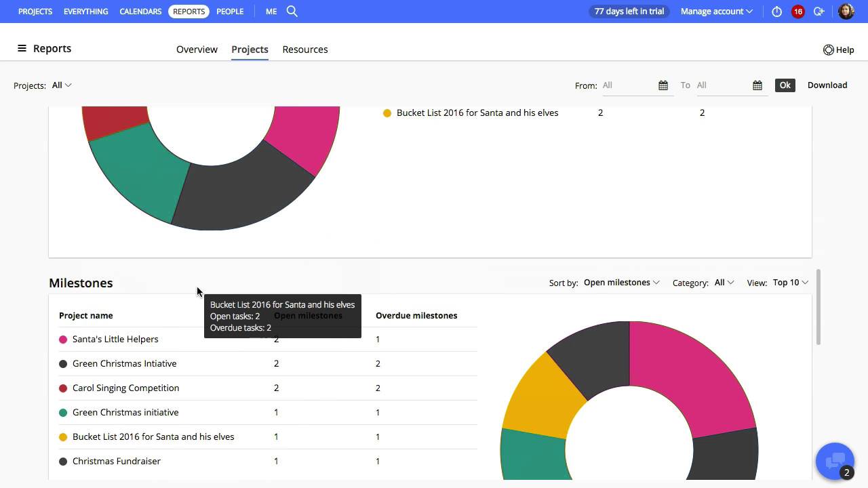The height and width of the screenshot is (488, 868).
Task: Click the pink dot for Santa's Little Helpers
Action: click(x=63, y=340)
